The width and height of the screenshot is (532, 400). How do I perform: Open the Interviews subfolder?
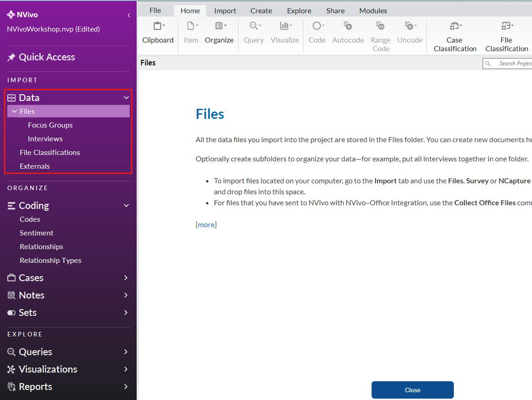click(45, 139)
